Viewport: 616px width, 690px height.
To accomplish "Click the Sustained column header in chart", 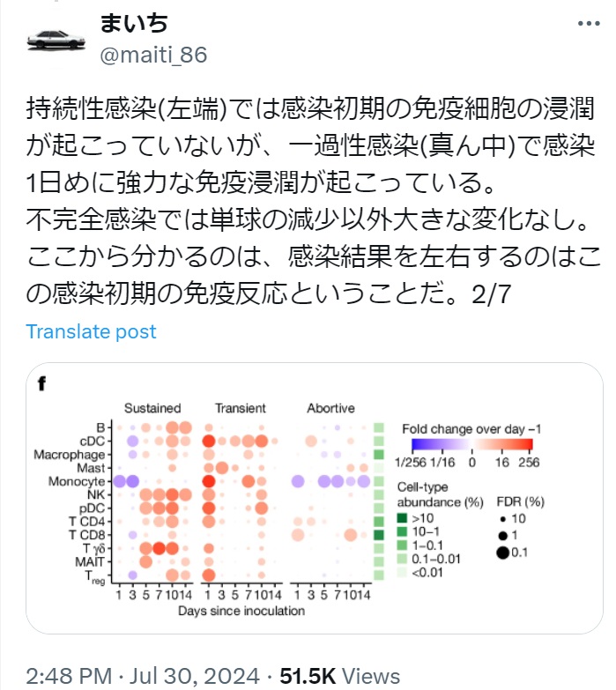I will coord(152,408).
